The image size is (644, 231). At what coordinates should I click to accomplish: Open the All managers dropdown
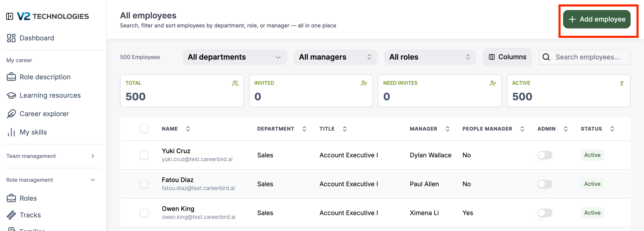pyautogui.click(x=336, y=57)
